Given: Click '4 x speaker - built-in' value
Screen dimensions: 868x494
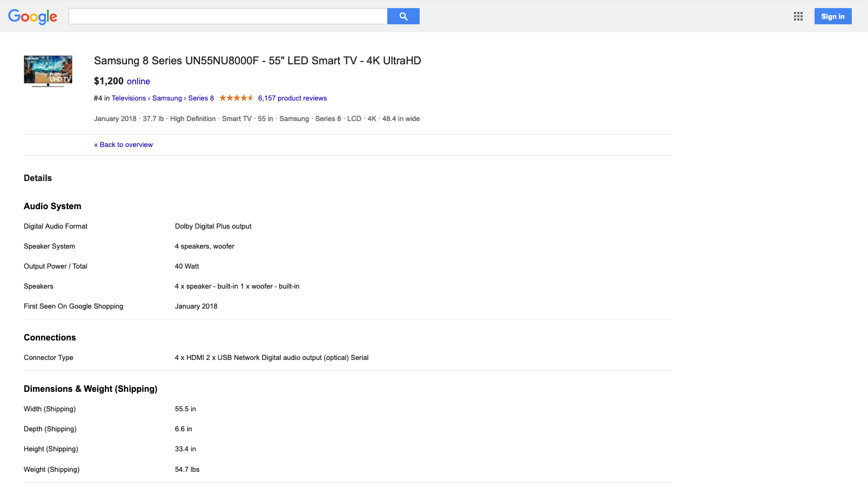Looking at the screenshot, I should coord(237,286).
